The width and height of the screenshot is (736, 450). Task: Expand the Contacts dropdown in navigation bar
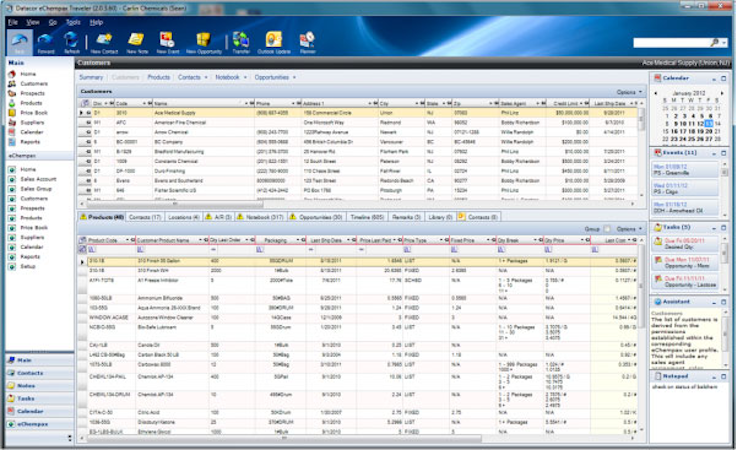207,77
